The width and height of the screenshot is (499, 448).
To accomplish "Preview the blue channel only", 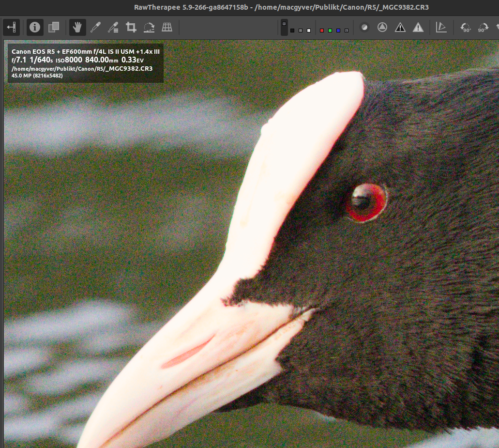I will (x=338, y=31).
